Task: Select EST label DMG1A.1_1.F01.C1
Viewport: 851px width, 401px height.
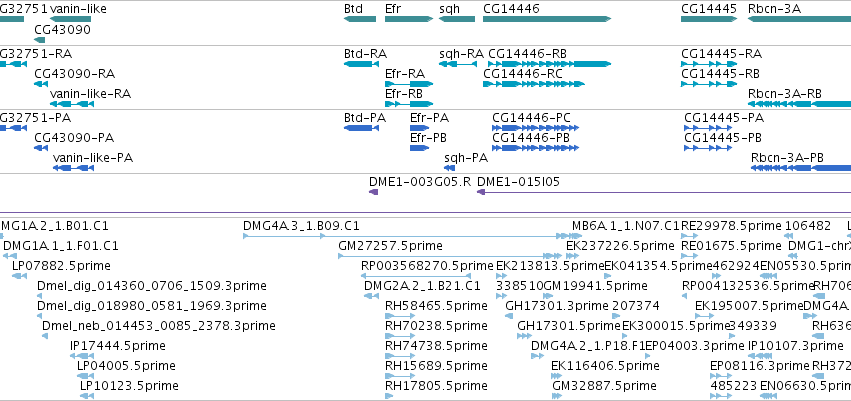Action: tap(61, 245)
